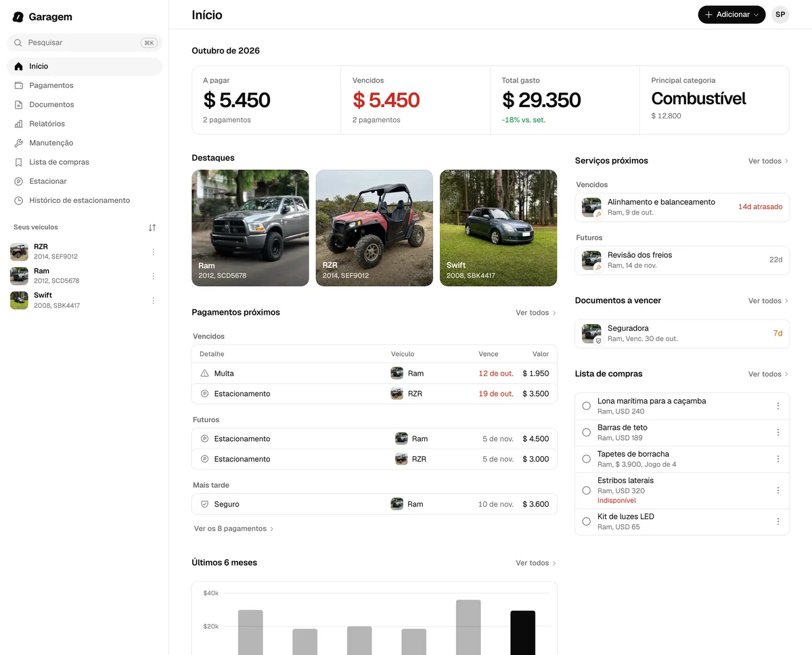812x655 pixels.
Task: Click the Relatórios bar chart icon
Action: (x=18, y=124)
